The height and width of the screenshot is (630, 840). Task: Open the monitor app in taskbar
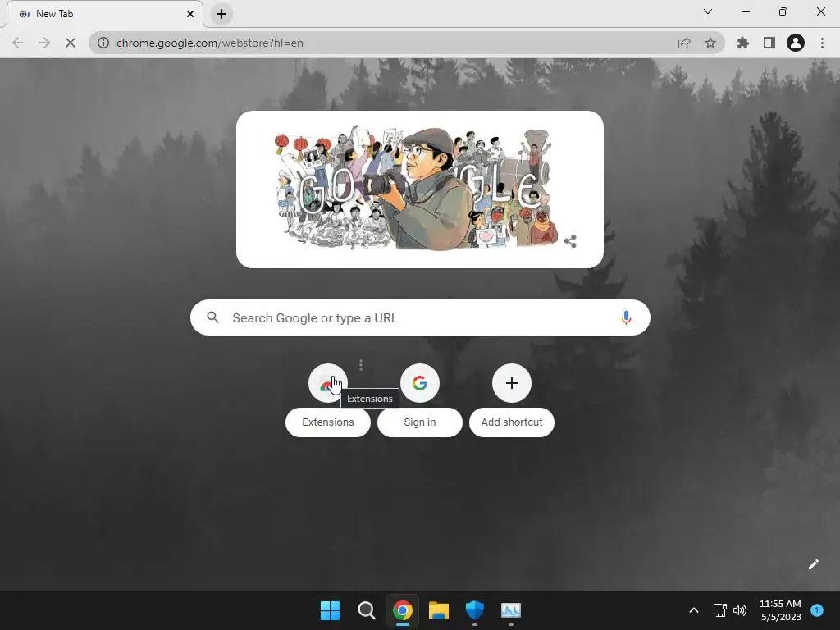pos(511,610)
